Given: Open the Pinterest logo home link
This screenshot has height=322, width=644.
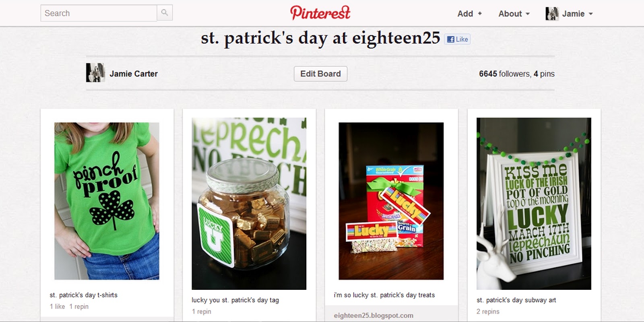Looking at the screenshot, I should point(320,13).
